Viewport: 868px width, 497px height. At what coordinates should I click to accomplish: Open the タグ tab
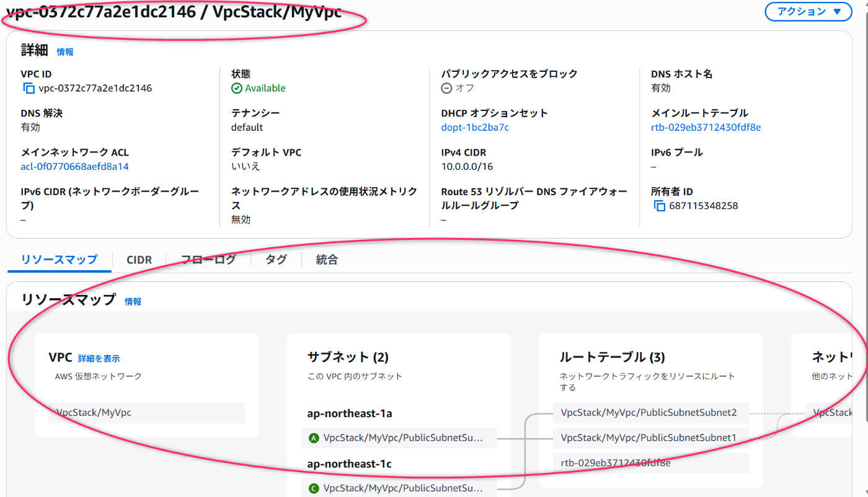coord(276,260)
